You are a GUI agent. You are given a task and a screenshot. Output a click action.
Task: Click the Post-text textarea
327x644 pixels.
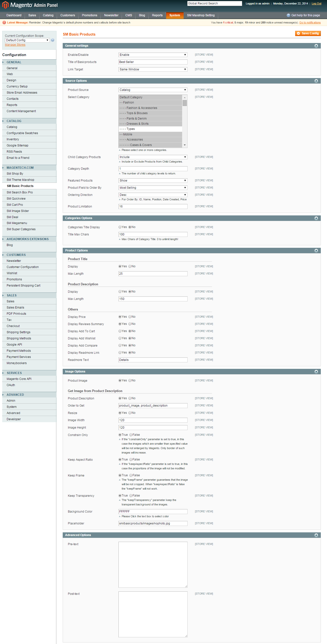click(153, 614)
